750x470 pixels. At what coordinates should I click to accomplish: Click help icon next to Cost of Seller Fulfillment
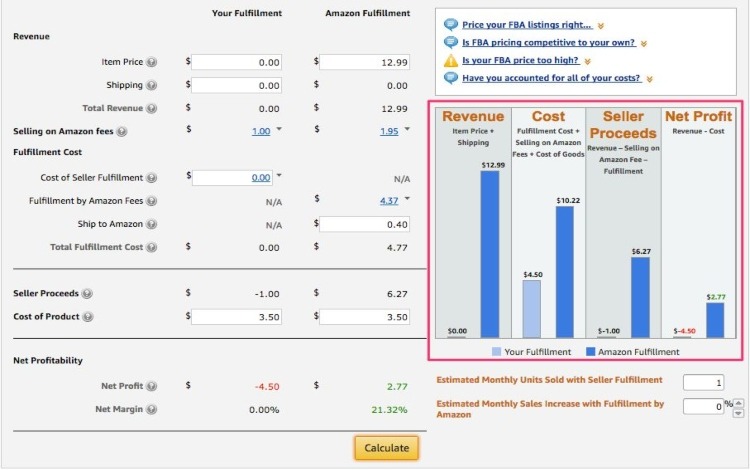click(152, 178)
